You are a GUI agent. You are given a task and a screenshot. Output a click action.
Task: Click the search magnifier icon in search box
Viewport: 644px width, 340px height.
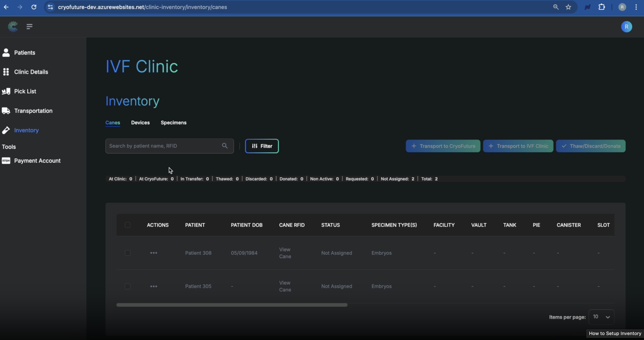pyautogui.click(x=225, y=146)
